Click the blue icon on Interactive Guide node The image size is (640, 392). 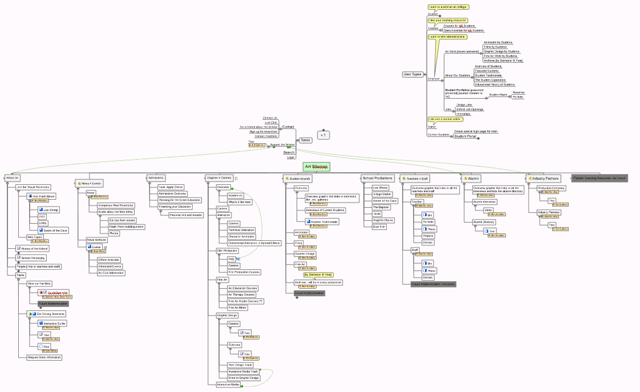pos(41,323)
